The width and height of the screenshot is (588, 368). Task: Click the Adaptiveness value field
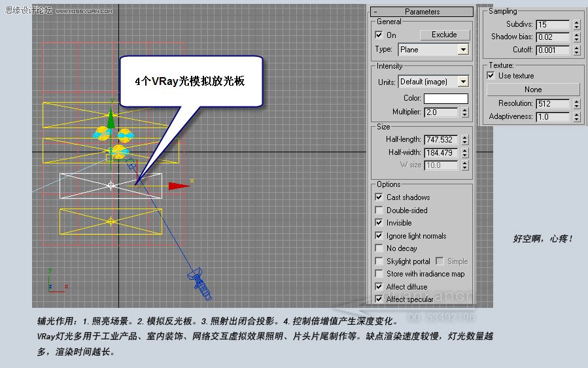[553, 117]
